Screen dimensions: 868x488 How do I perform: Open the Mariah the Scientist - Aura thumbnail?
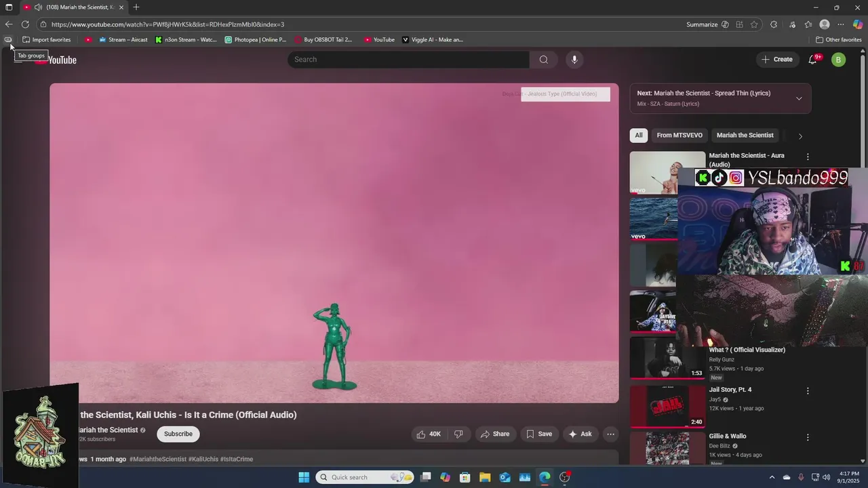[x=667, y=172]
